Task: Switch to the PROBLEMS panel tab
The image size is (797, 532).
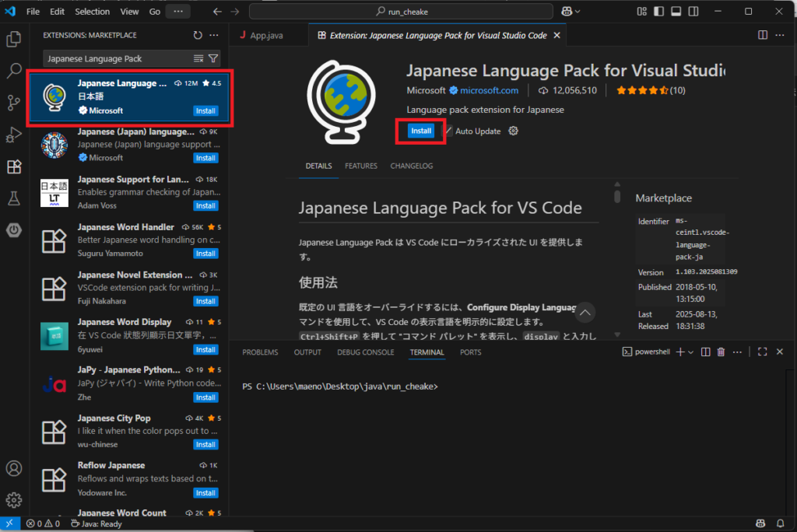Action: click(260, 352)
